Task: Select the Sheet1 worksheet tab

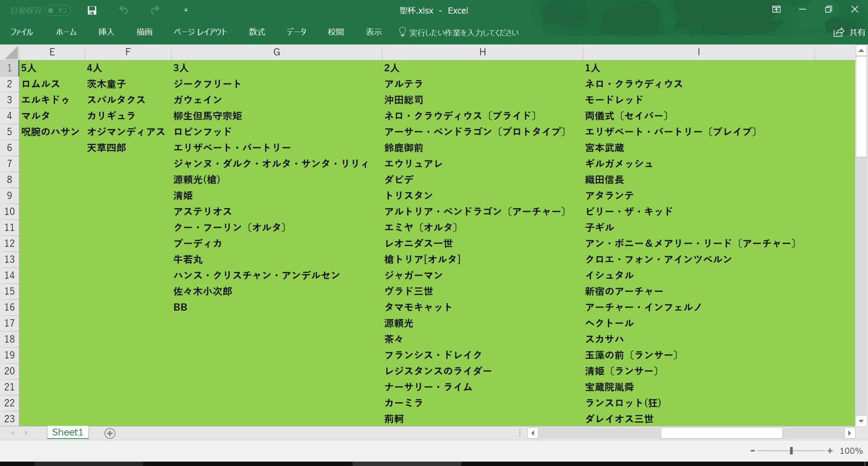Action: coord(68,432)
